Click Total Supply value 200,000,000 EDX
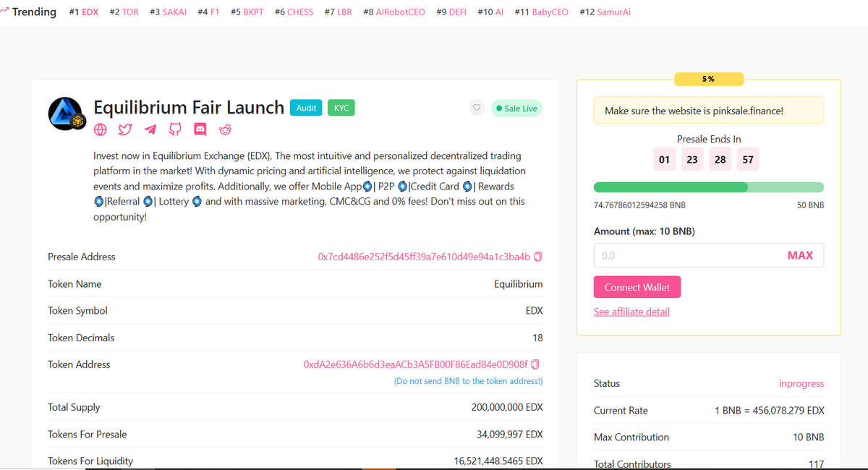The image size is (868, 470). [x=507, y=407]
